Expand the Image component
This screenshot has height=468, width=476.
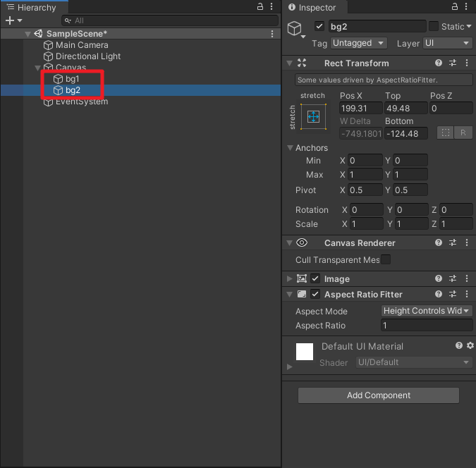(290, 278)
